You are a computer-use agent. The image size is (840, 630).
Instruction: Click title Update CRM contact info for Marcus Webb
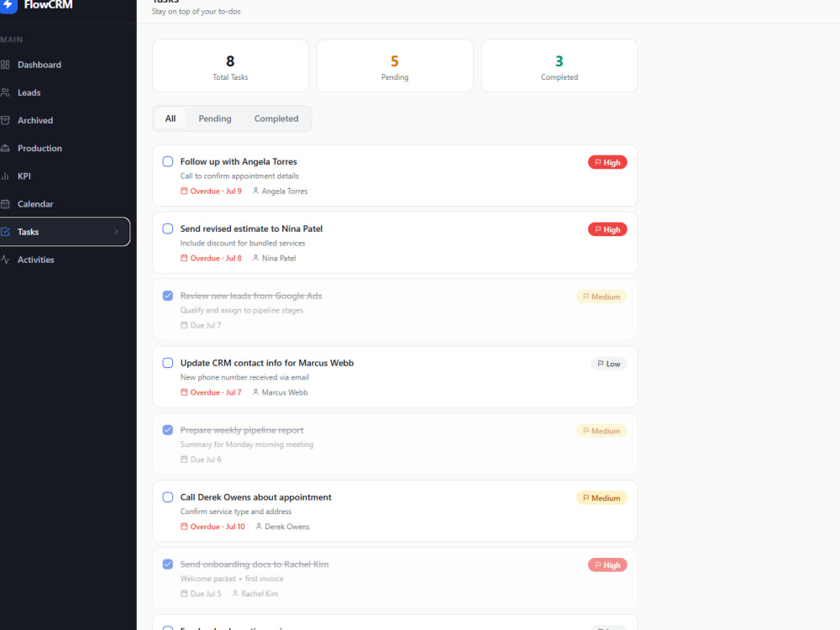pyautogui.click(x=267, y=363)
